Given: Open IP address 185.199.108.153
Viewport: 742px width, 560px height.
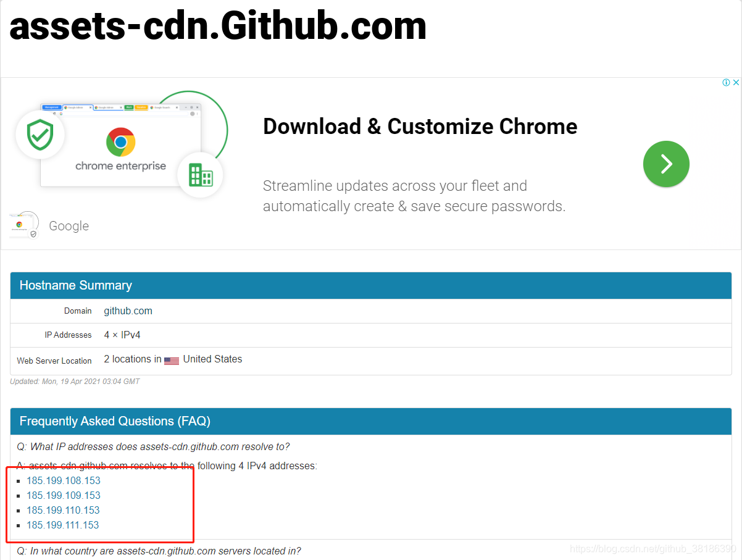Looking at the screenshot, I should tap(64, 480).
